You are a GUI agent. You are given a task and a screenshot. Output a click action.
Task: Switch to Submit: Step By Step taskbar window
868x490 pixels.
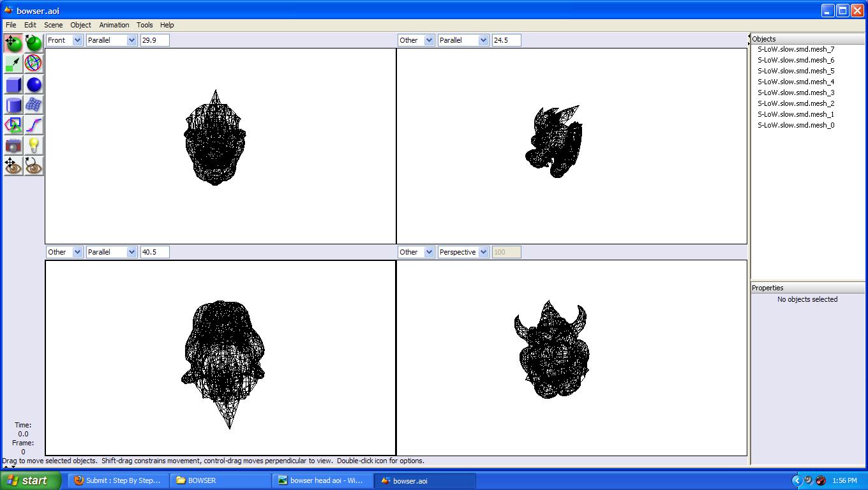point(119,480)
